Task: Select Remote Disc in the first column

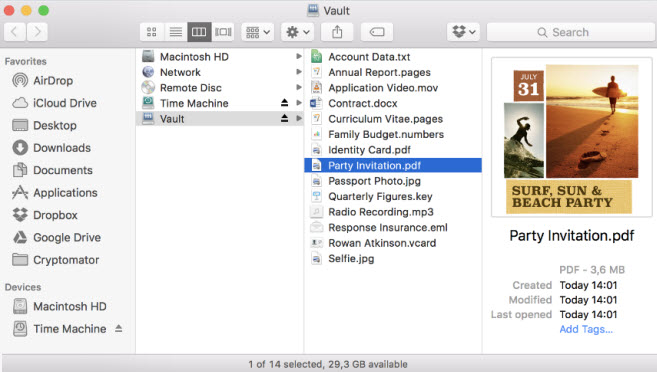Action: [x=220, y=88]
